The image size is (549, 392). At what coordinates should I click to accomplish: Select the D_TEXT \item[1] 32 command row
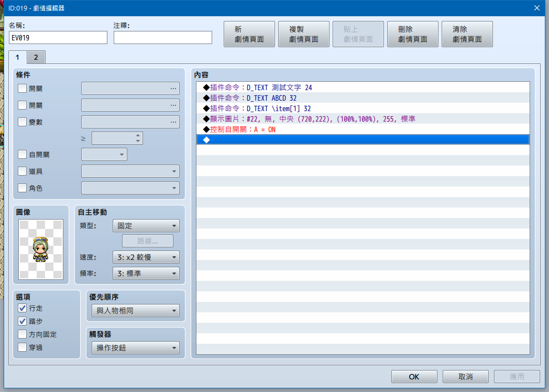click(363, 108)
